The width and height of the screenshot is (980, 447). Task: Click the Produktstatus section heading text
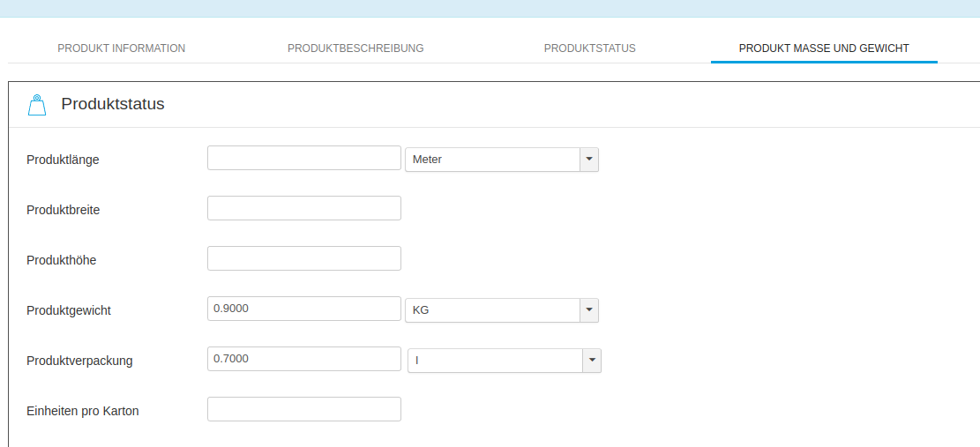pyautogui.click(x=113, y=104)
